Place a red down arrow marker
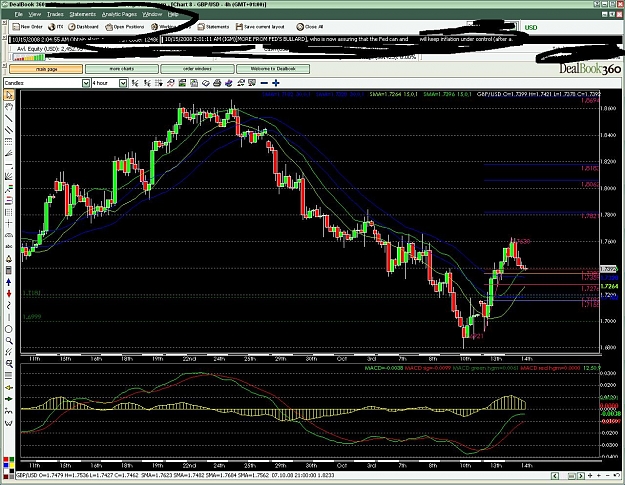Viewport: 625px width, 485px height. click(x=9, y=294)
